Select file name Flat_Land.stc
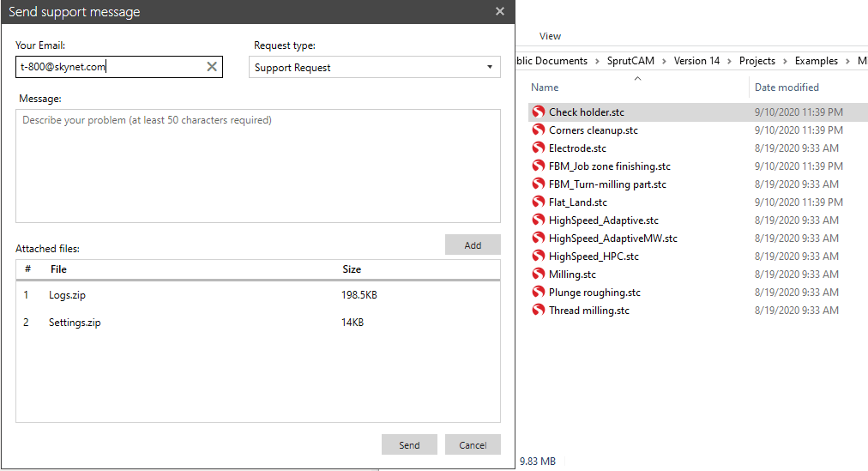This screenshot has width=868, height=471. 578,202
